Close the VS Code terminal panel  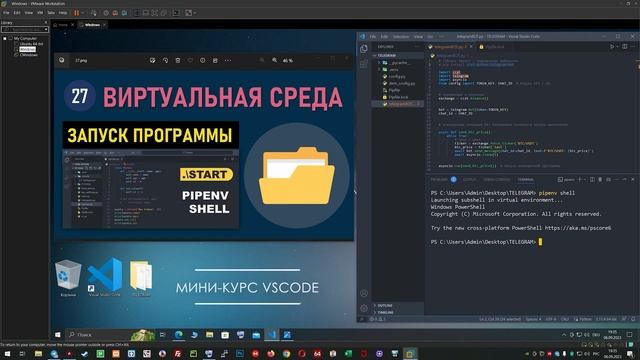click(633, 180)
